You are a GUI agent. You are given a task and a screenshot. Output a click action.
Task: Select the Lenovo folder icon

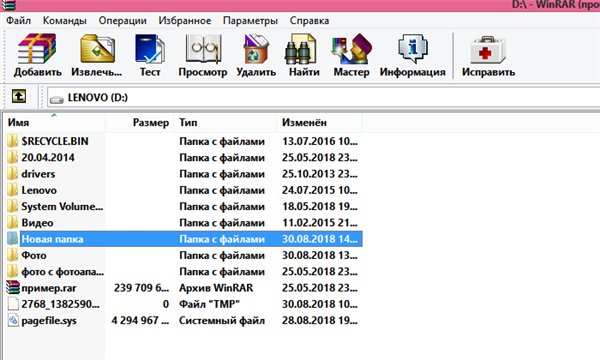point(12,190)
